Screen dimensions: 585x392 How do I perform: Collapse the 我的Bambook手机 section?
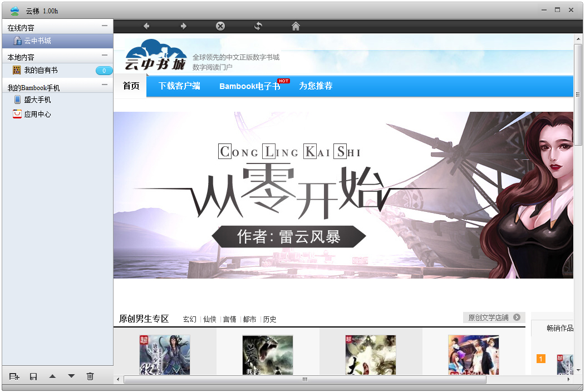(x=104, y=85)
